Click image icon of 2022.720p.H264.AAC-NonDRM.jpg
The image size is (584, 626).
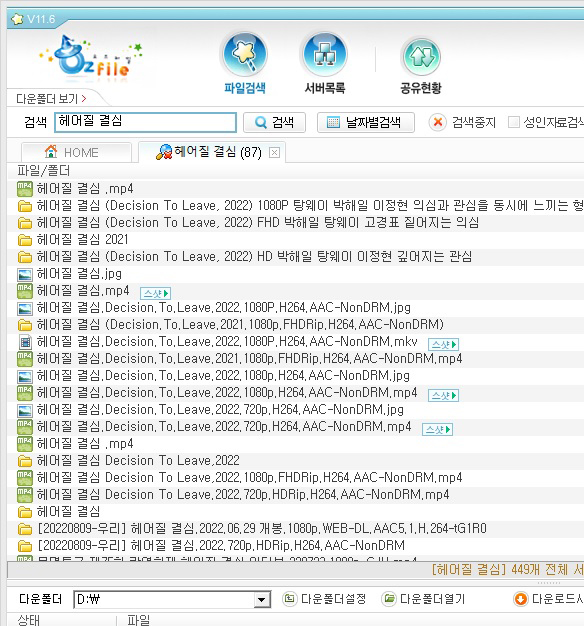tap(25, 410)
